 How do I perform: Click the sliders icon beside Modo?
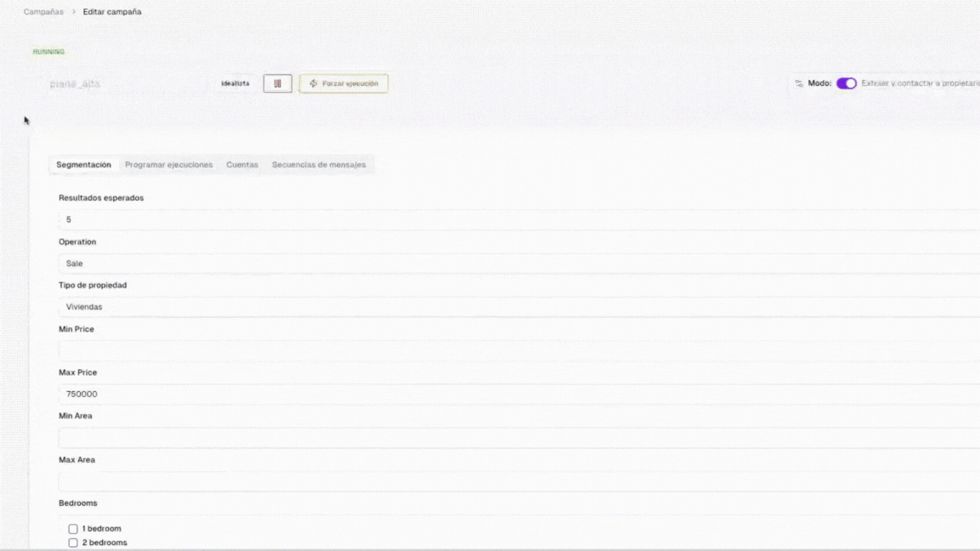click(x=799, y=83)
